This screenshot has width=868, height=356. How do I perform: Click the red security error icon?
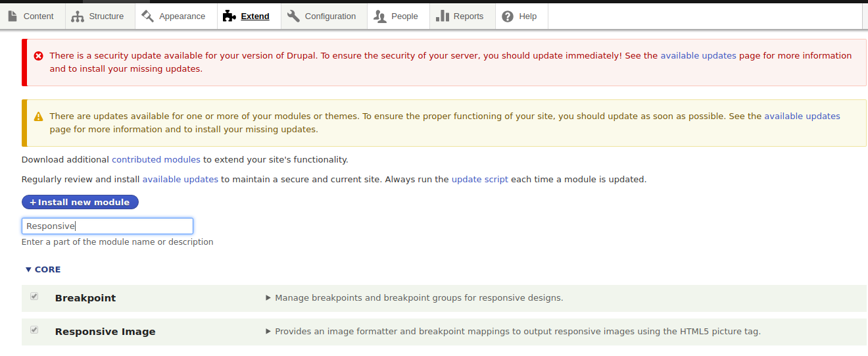(39, 56)
